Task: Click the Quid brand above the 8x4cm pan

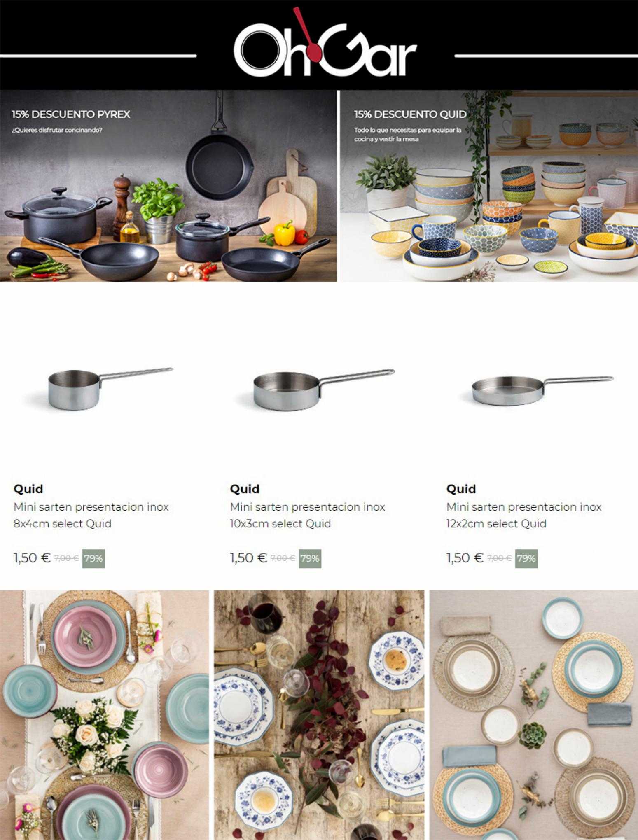Action: [28, 489]
